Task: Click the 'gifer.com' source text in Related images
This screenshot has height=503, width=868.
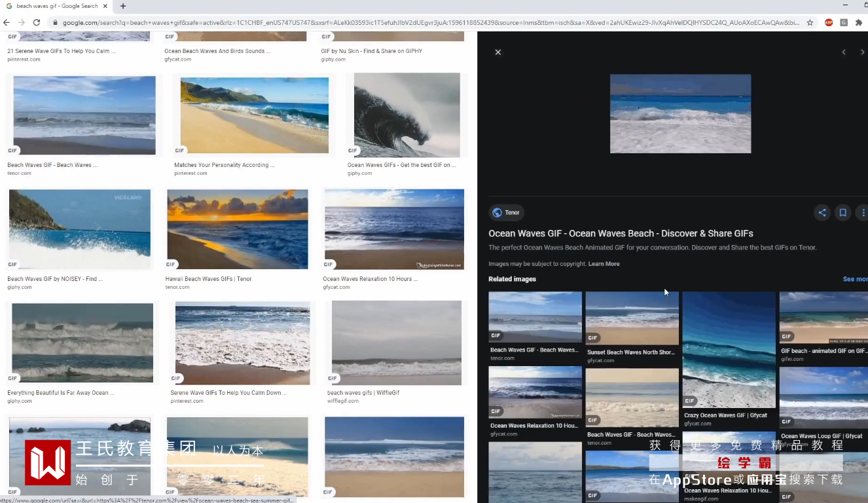Action: 792,359
